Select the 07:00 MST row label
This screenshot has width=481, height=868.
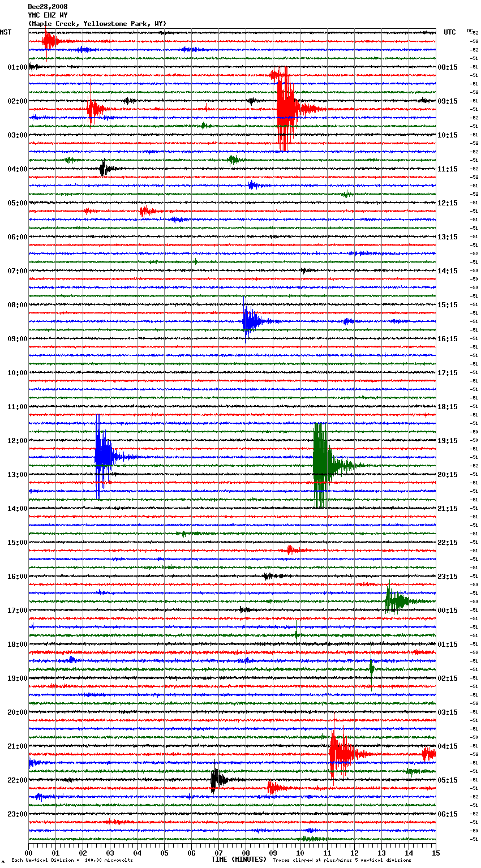[17, 271]
